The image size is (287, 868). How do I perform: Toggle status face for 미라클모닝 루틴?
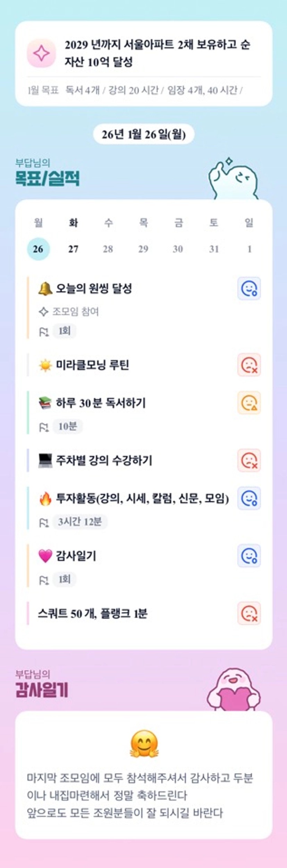[249, 365]
